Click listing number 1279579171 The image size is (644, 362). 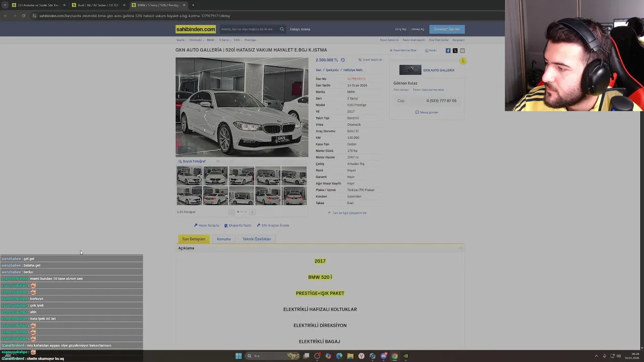click(356, 79)
